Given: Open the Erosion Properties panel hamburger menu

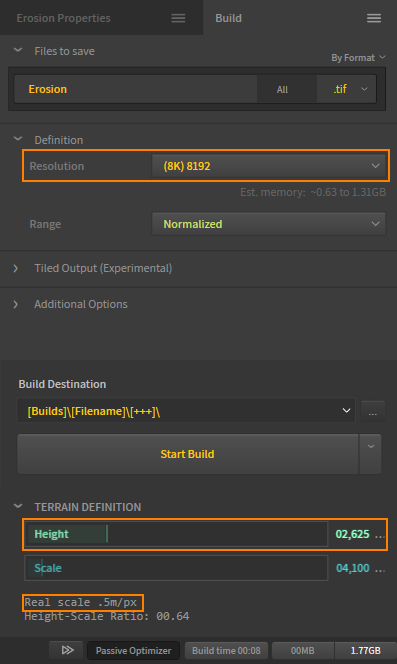Looking at the screenshot, I should [x=178, y=18].
